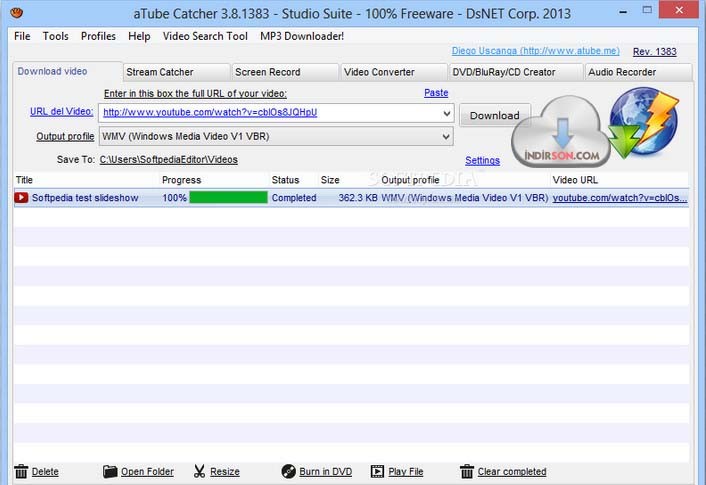Expand the URL del Video dropdown arrow
This screenshot has width=706, height=485.
pos(446,113)
